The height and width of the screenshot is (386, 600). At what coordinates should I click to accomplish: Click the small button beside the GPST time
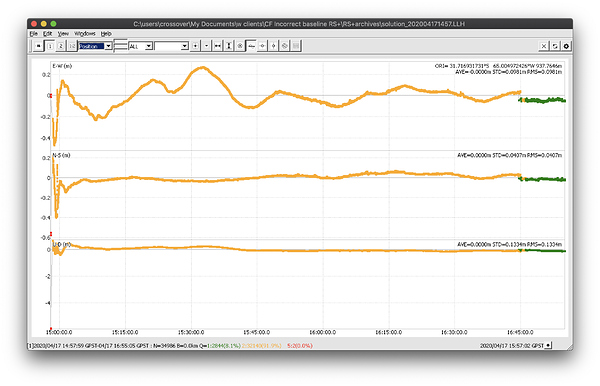click(548, 345)
